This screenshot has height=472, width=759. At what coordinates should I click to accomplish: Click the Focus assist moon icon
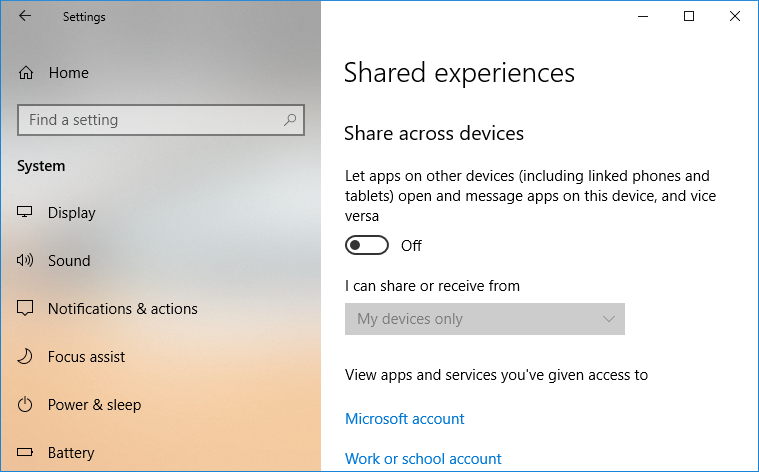coord(26,357)
